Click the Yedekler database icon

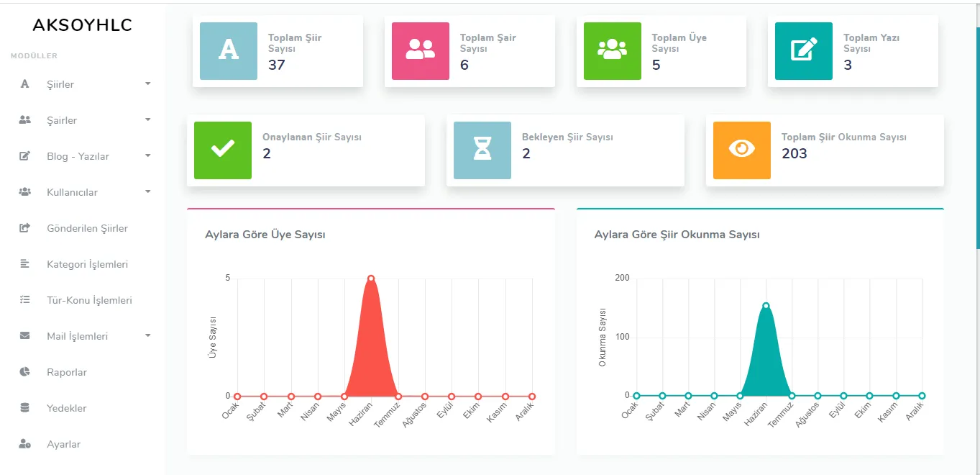(x=24, y=408)
